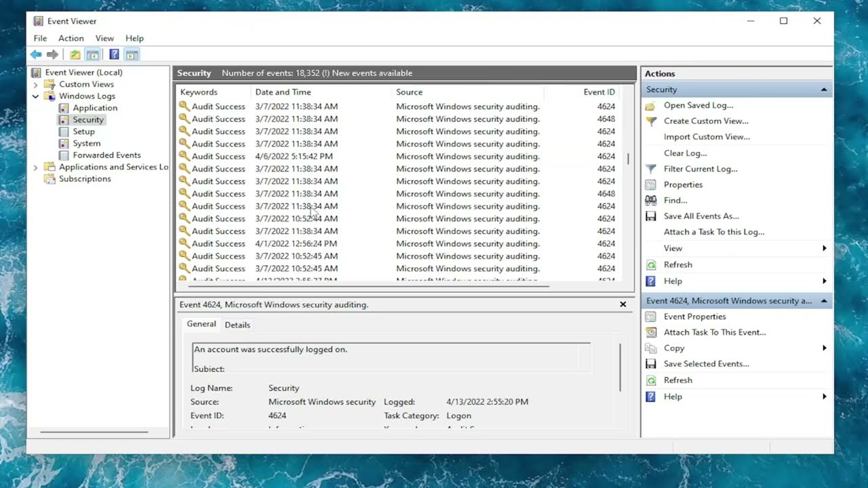Screen dimensions: 868x488
Task: Expand the Copy submenu arrow
Action: coord(825,348)
